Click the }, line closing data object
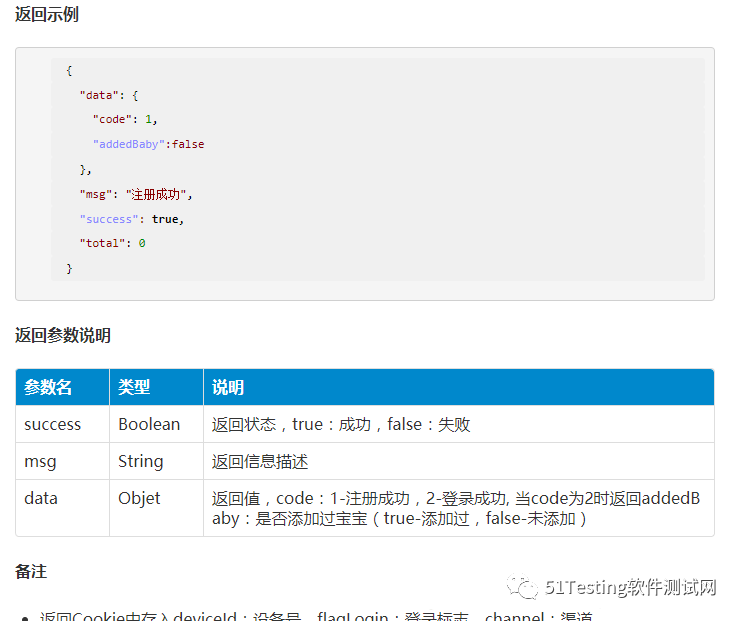The width and height of the screenshot is (740, 621). click(x=85, y=169)
